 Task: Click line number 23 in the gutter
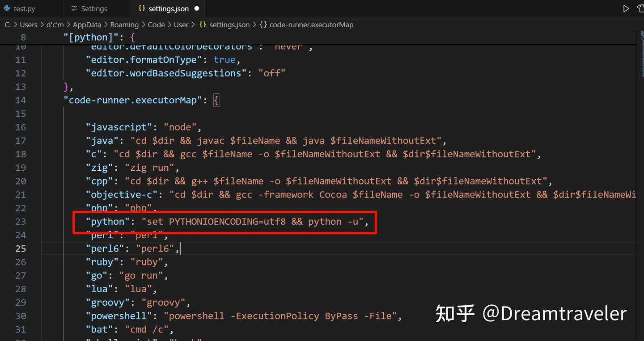pos(21,221)
